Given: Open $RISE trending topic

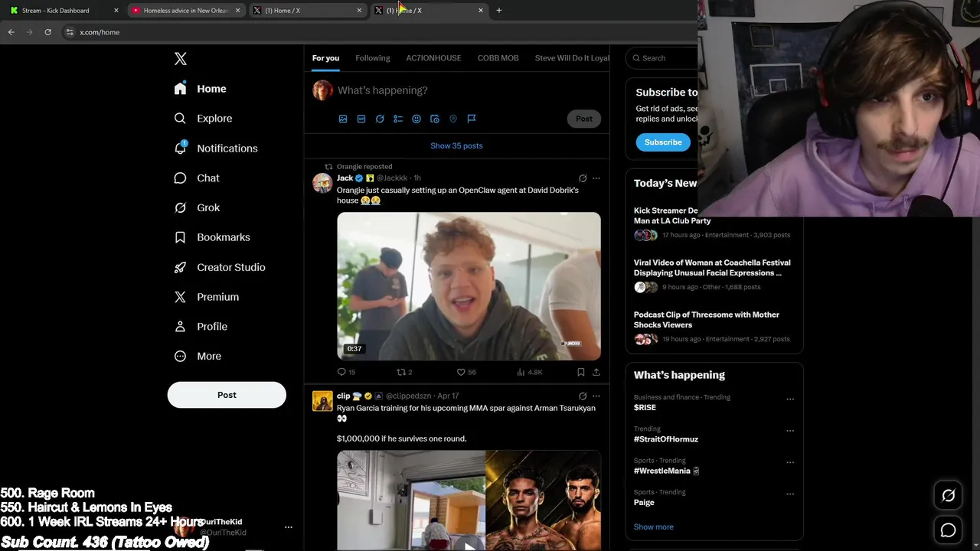Looking at the screenshot, I should click(x=645, y=408).
